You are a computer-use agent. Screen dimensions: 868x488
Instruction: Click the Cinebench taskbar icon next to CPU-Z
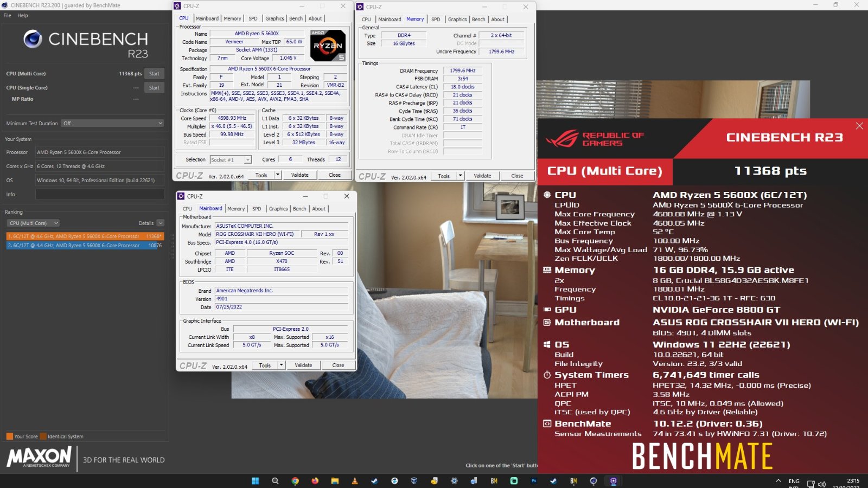coord(593,481)
